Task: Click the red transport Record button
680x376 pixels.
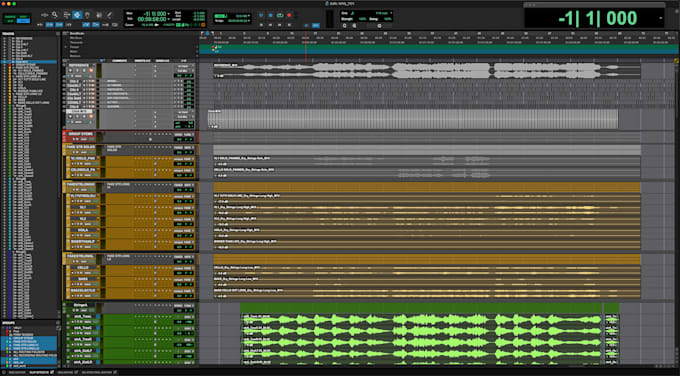Action: [289, 16]
